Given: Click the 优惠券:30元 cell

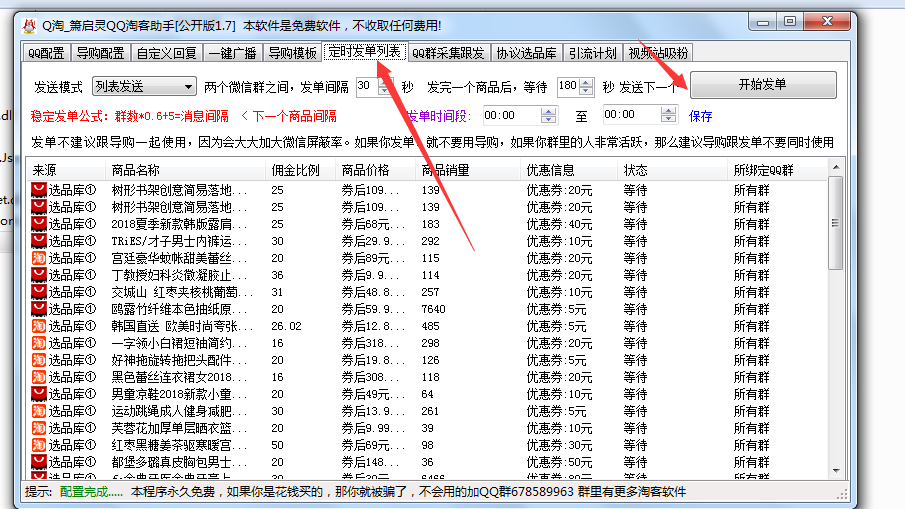Looking at the screenshot, I should click(559, 446).
